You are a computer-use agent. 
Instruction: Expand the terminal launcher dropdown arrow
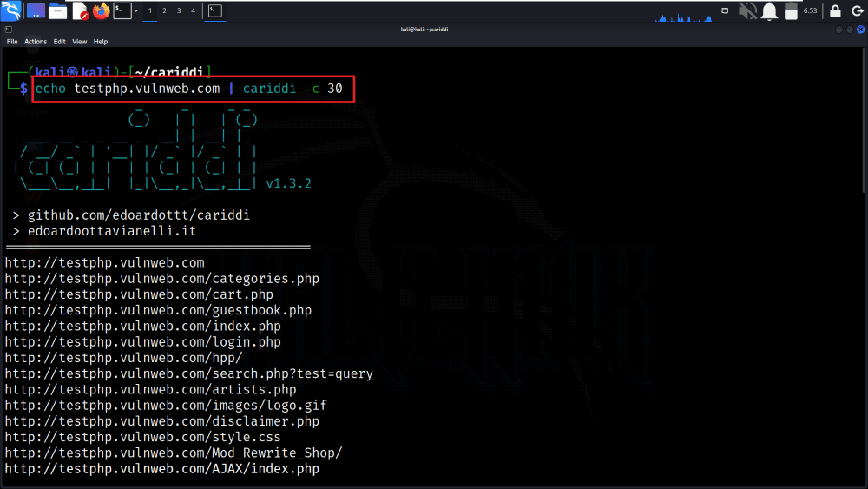(x=136, y=10)
